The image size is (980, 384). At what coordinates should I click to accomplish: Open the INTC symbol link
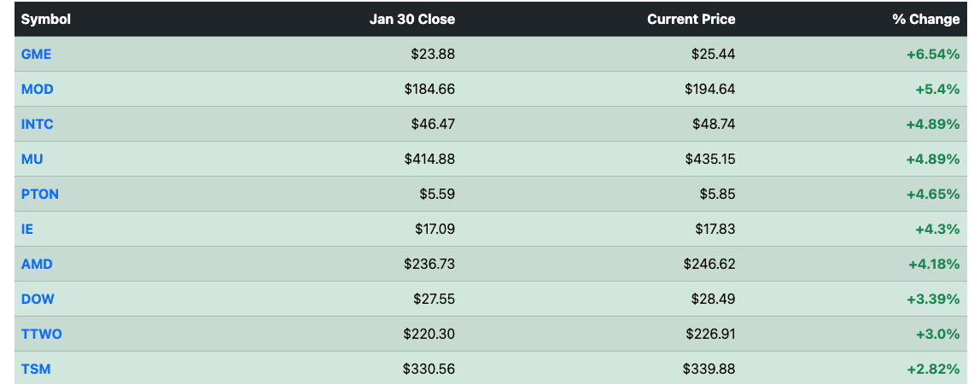click(38, 125)
